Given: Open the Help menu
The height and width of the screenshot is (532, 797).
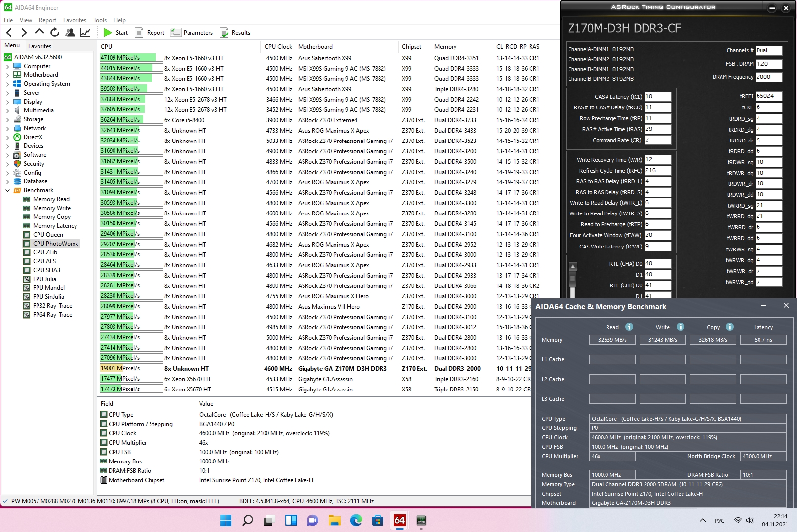Looking at the screenshot, I should coord(119,20).
